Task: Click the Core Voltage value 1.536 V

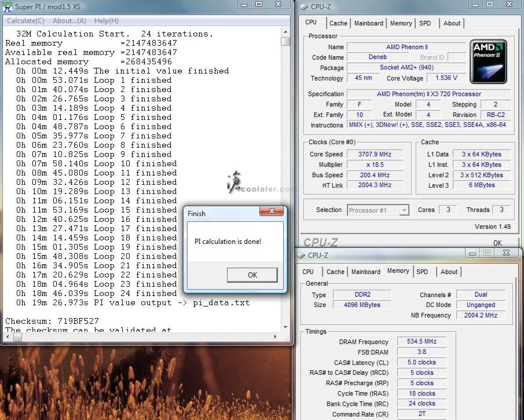Action: pyautogui.click(x=446, y=78)
